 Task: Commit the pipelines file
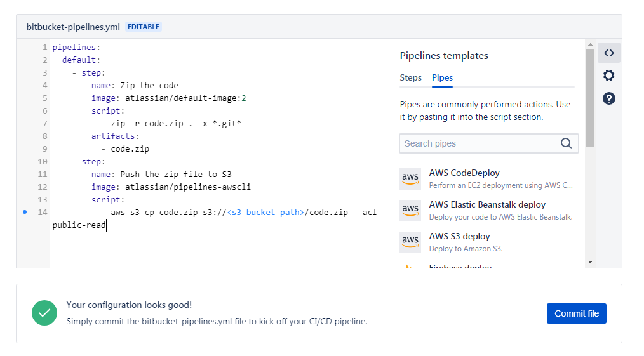[x=576, y=313]
